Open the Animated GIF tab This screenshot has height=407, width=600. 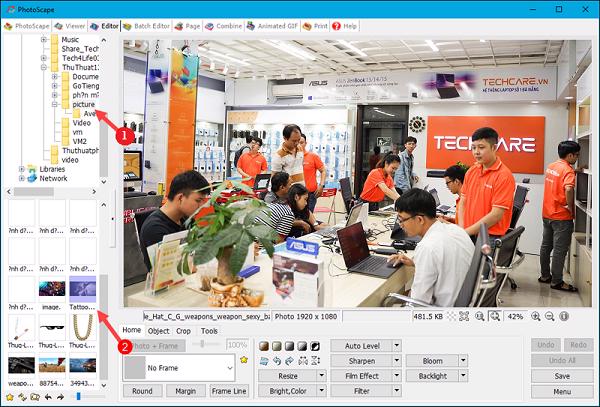[x=272, y=26]
